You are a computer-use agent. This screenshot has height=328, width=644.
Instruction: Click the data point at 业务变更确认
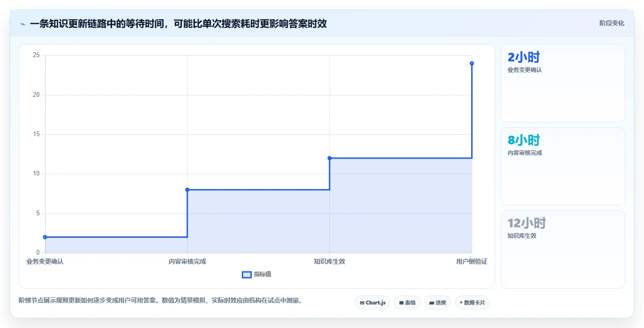click(45, 237)
